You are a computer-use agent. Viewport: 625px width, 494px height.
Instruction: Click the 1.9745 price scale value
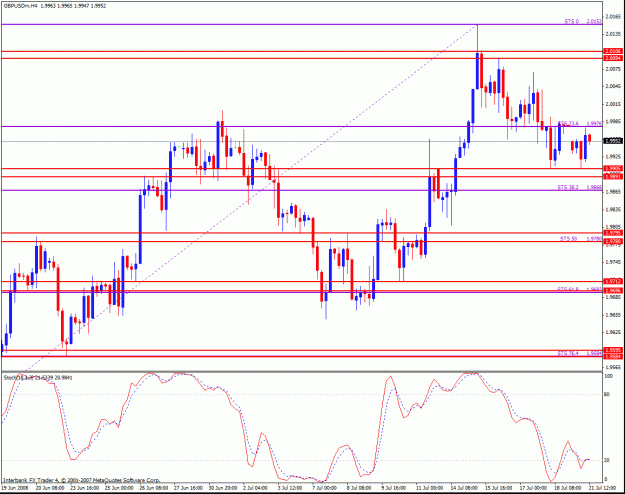tap(613, 262)
